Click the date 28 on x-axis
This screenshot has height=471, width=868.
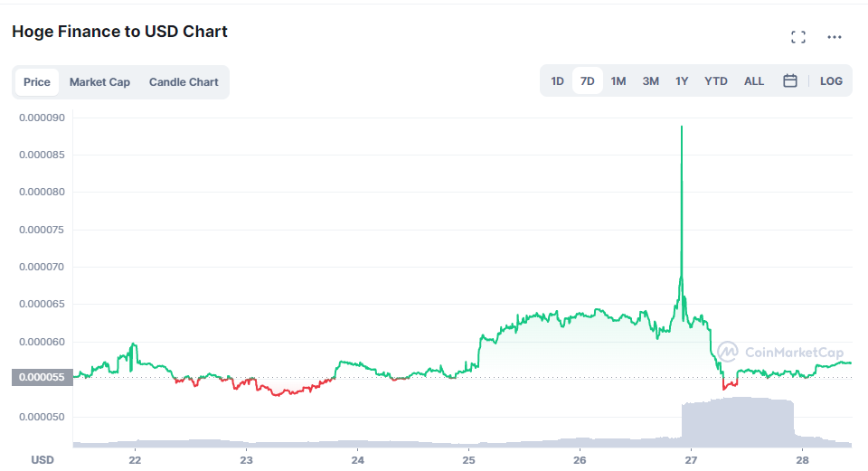click(802, 460)
